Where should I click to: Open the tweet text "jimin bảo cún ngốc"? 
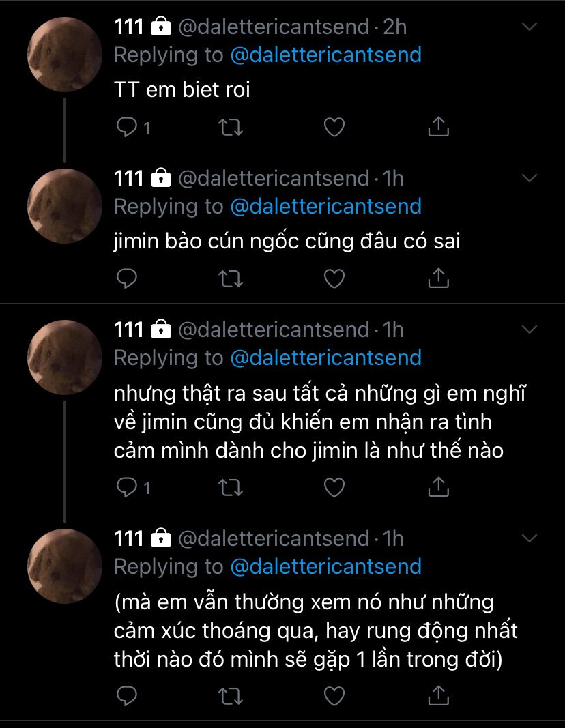287,241
